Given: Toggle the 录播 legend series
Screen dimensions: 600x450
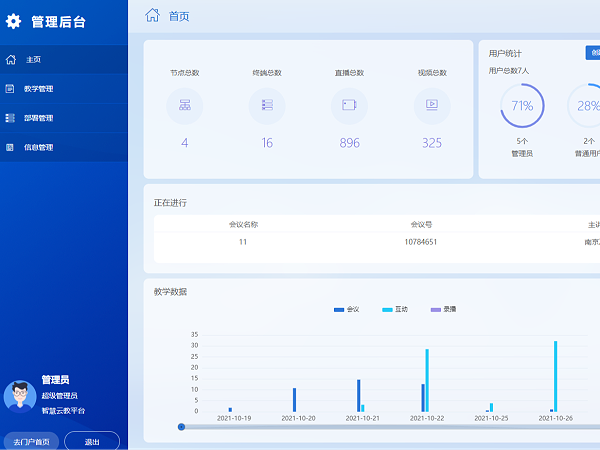Looking at the screenshot, I should point(443,309).
